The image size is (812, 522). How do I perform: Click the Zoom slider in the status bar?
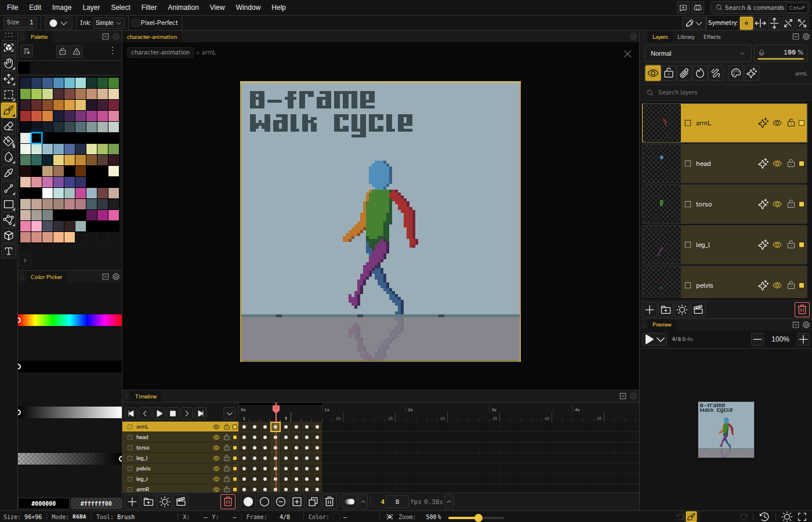(x=476, y=517)
